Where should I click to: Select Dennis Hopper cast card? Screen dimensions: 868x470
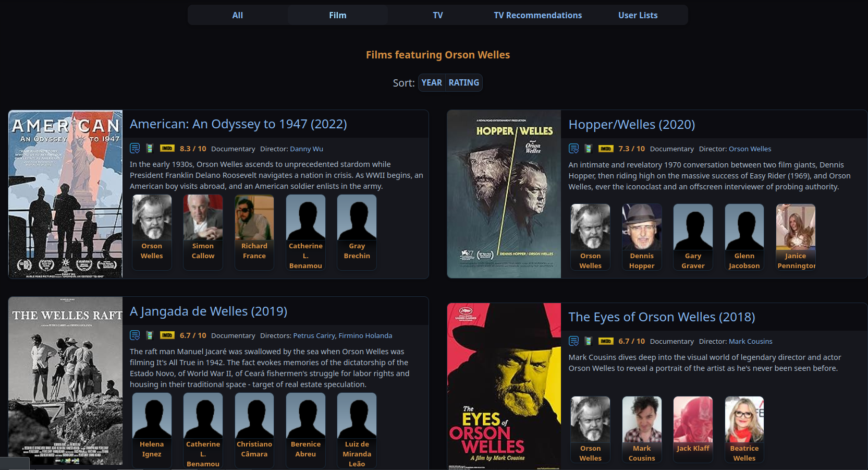pyautogui.click(x=642, y=237)
